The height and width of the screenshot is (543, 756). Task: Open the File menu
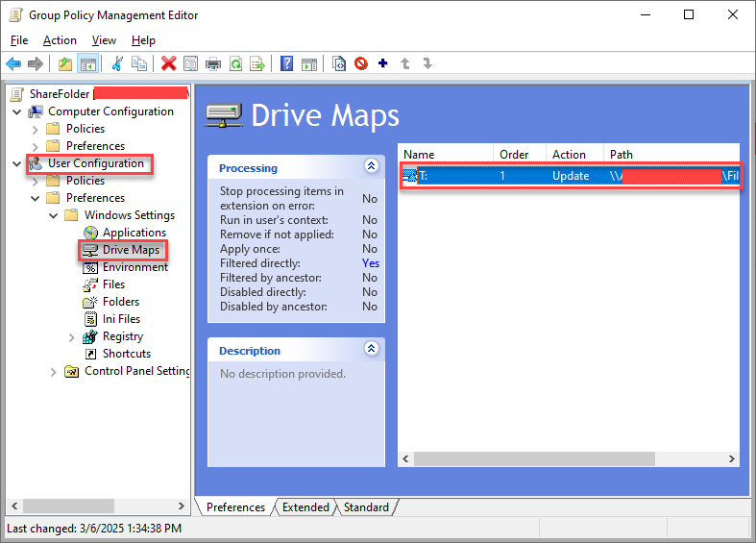[x=19, y=40]
